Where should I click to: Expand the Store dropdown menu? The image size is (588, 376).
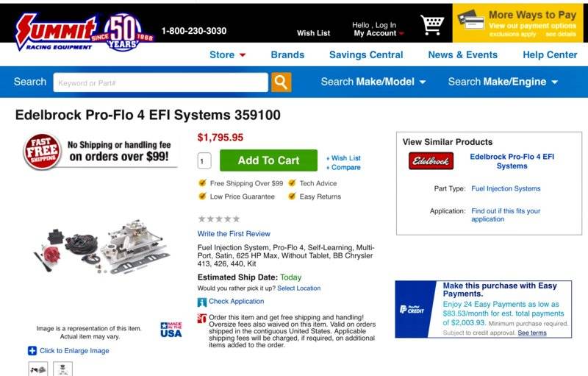click(228, 54)
